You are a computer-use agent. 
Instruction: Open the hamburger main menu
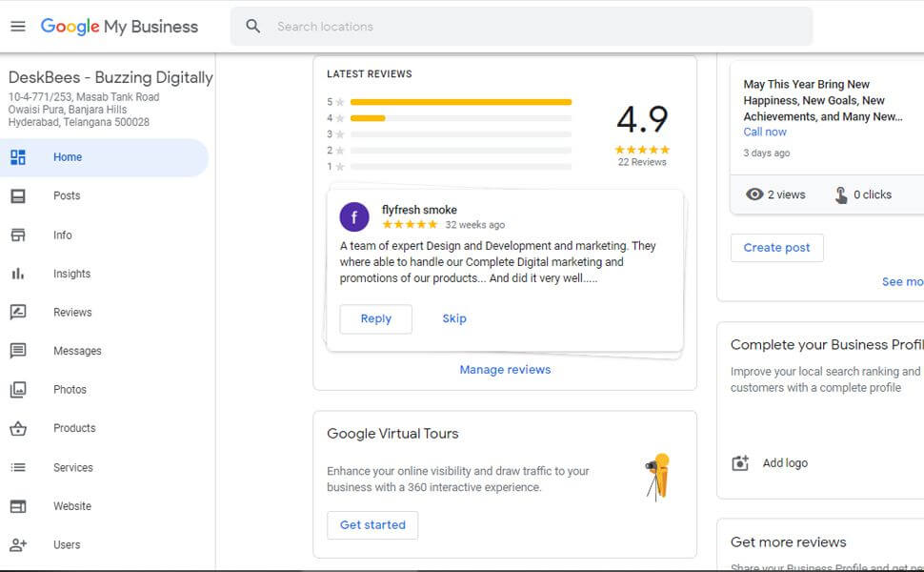[18, 27]
